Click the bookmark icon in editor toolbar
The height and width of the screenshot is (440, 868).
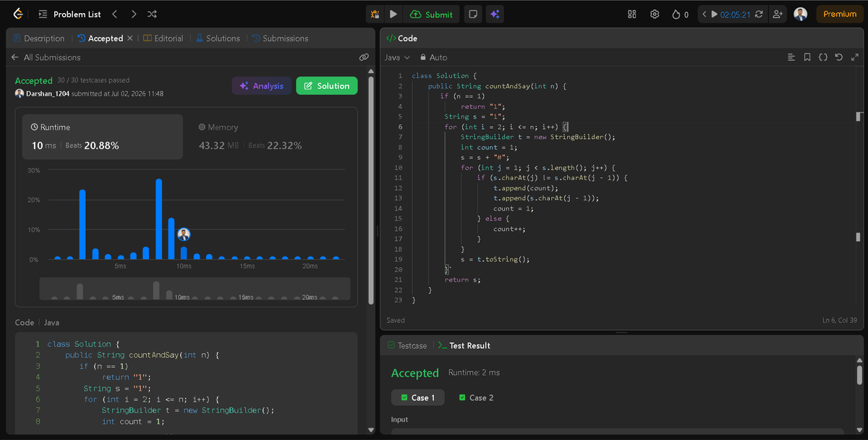pos(807,57)
